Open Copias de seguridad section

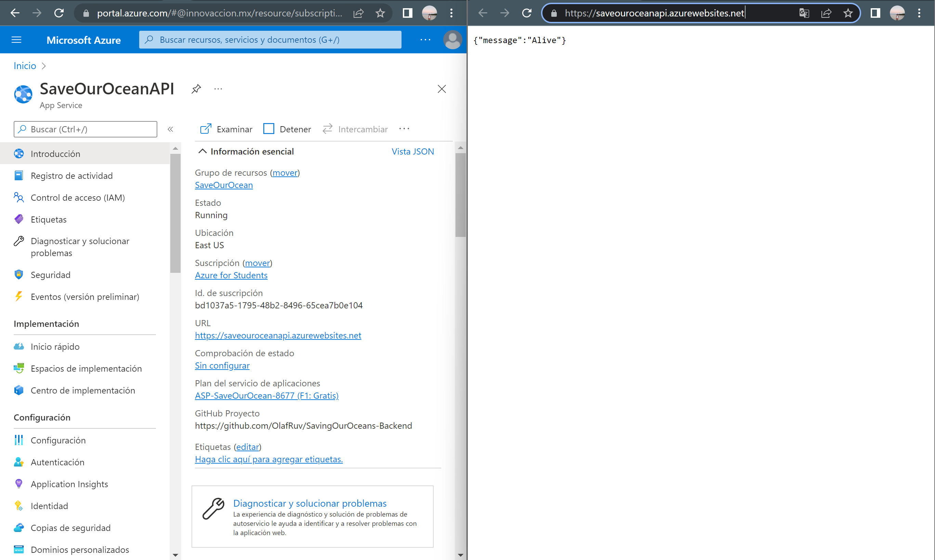(70, 528)
